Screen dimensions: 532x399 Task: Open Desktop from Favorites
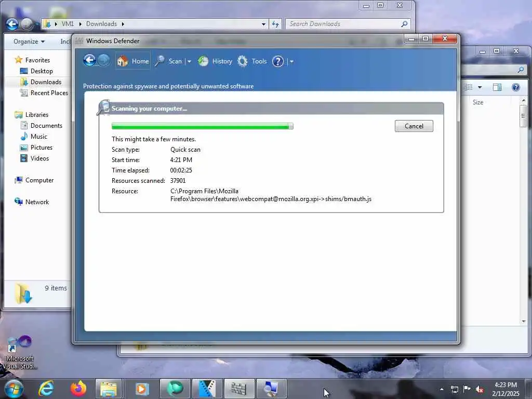pyautogui.click(x=42, y=71)
